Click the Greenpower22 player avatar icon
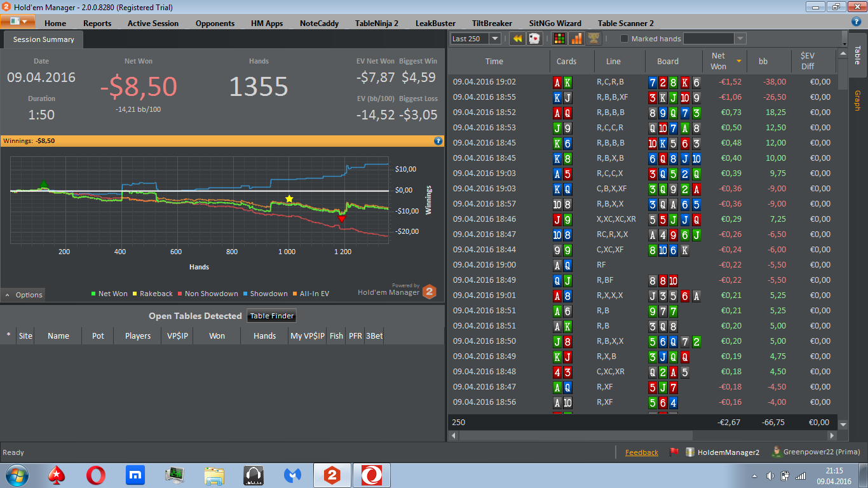 click(x=776, y=452)
